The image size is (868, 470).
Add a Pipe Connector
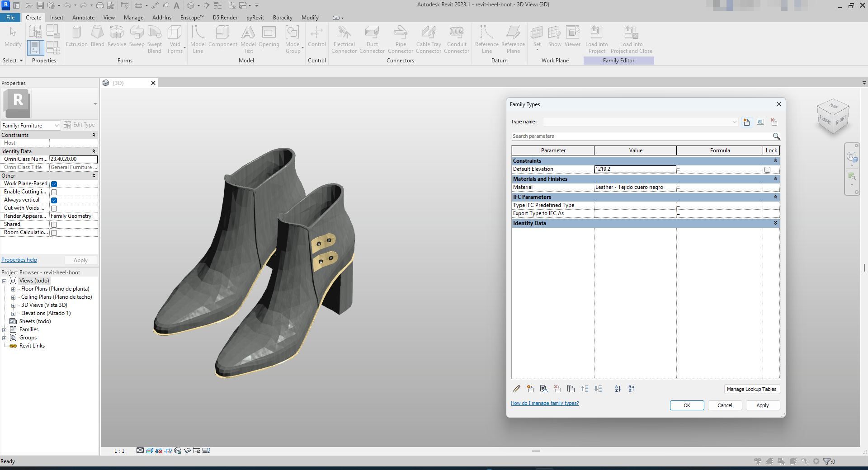point(401,39)
